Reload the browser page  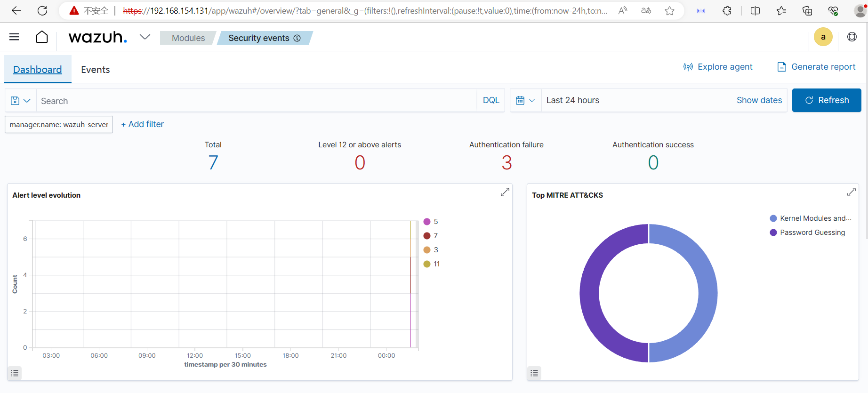click(42, 10)
